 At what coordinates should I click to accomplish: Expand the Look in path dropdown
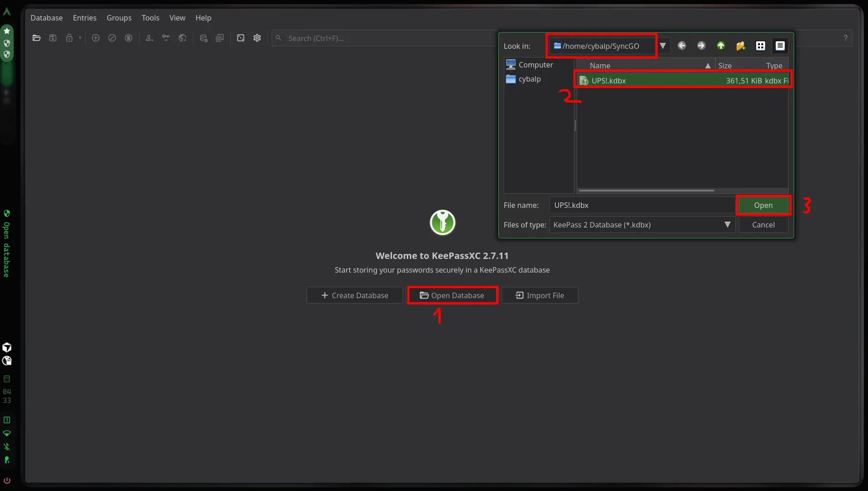pyautogui.click(x=663, y=46)
